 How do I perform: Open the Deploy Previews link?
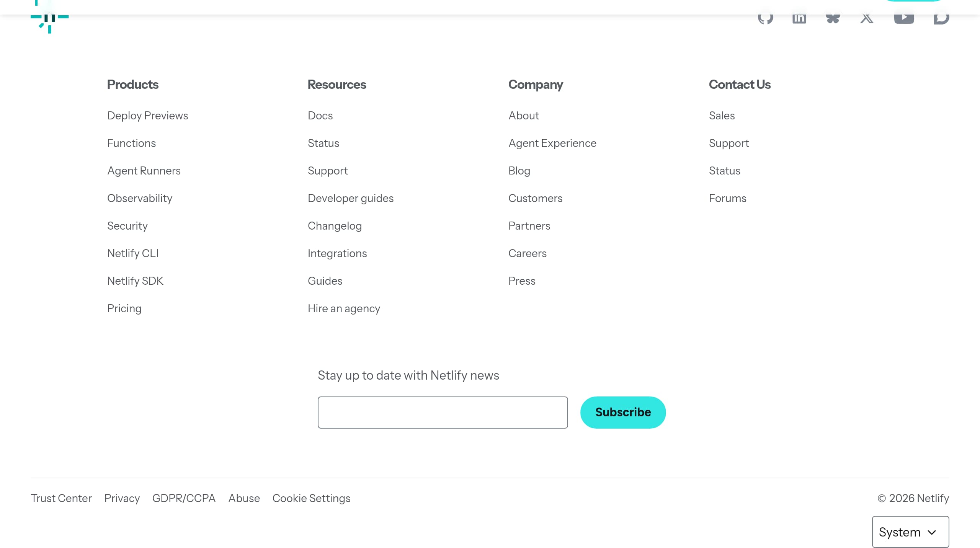(147, 115)
